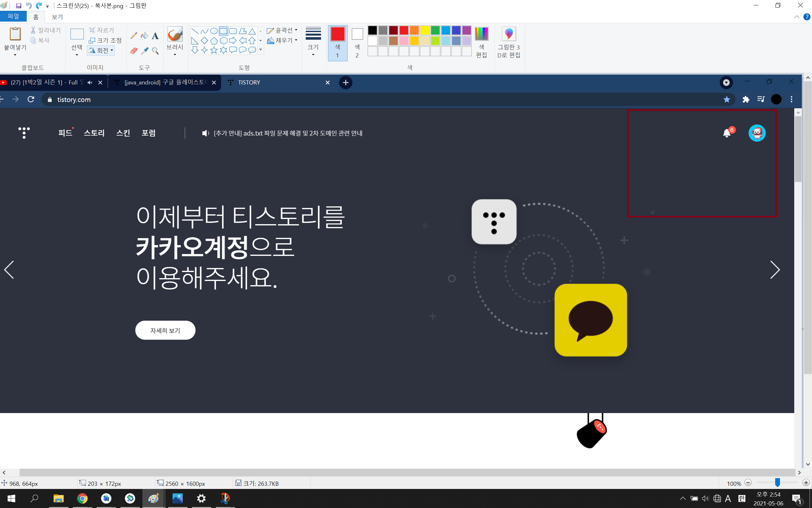Screen dimensions: 812x508
Task: Open the notification center icon
Action: (796, 498)
